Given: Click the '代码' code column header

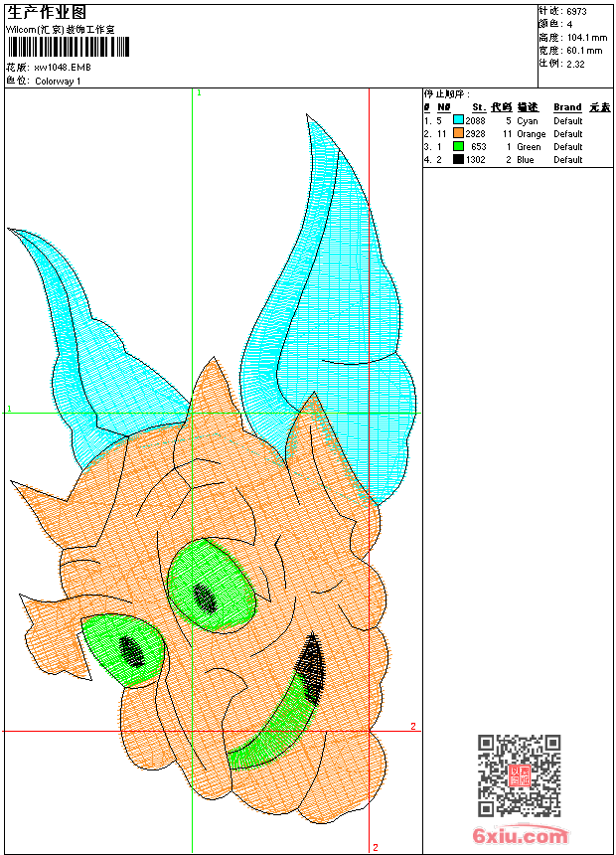Looking at the screenshot, I should (502, 107).
